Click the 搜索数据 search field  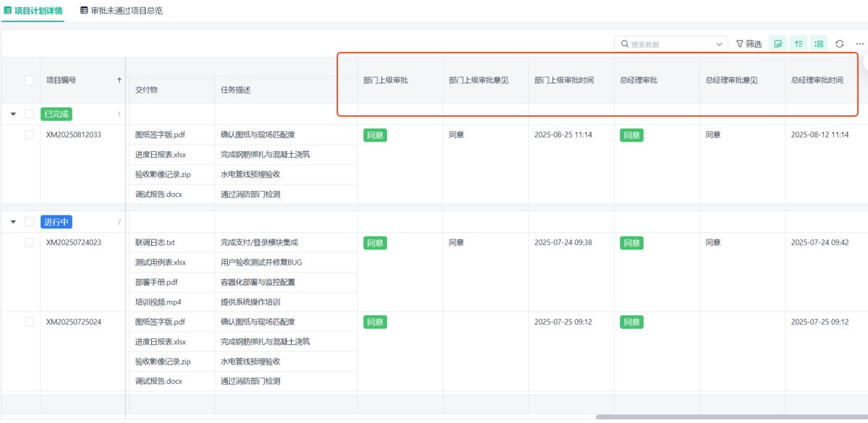pyautogui.click(x=671, y=44)
